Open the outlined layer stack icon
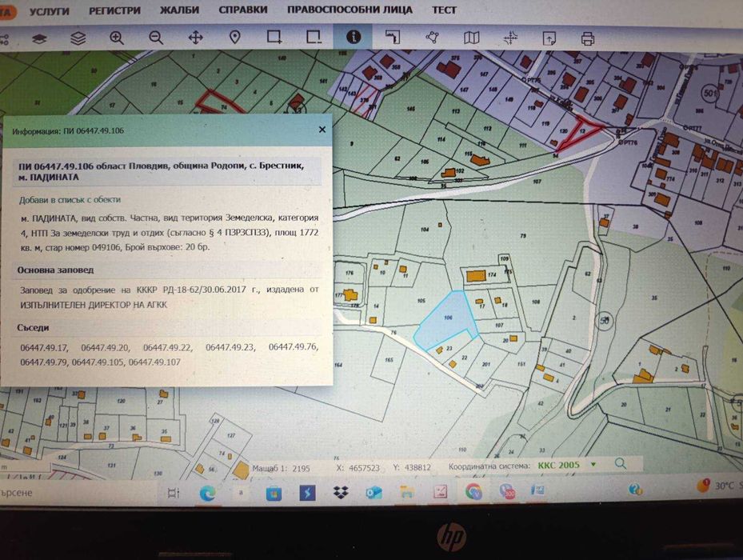The width and height of the screenshot is (743, 560). pyautogui.click(x=78, y=38)
